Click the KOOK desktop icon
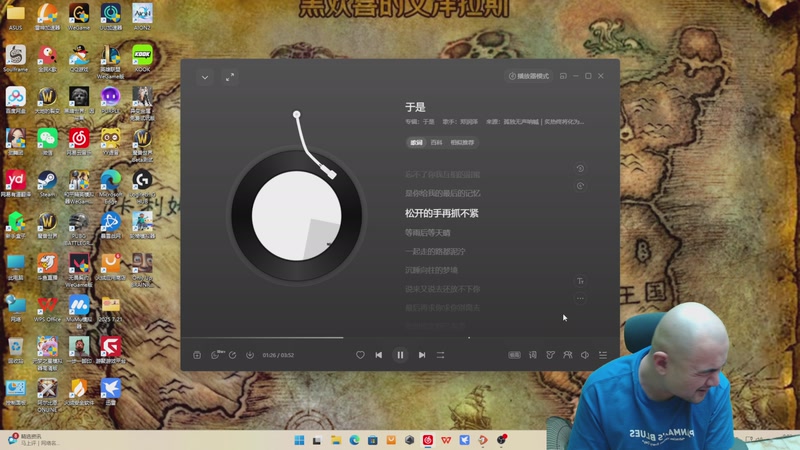Viewport: 800px width, 450px height. pos(142,58)
